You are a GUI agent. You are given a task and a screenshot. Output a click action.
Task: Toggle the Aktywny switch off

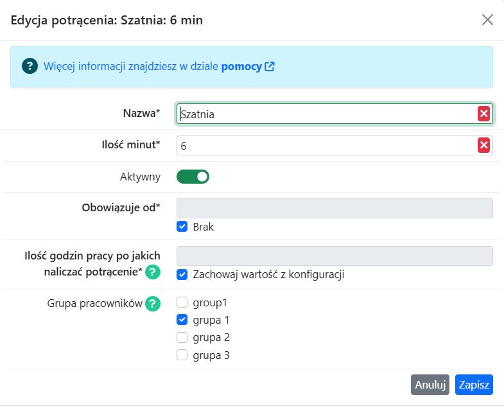pos(193,177)
